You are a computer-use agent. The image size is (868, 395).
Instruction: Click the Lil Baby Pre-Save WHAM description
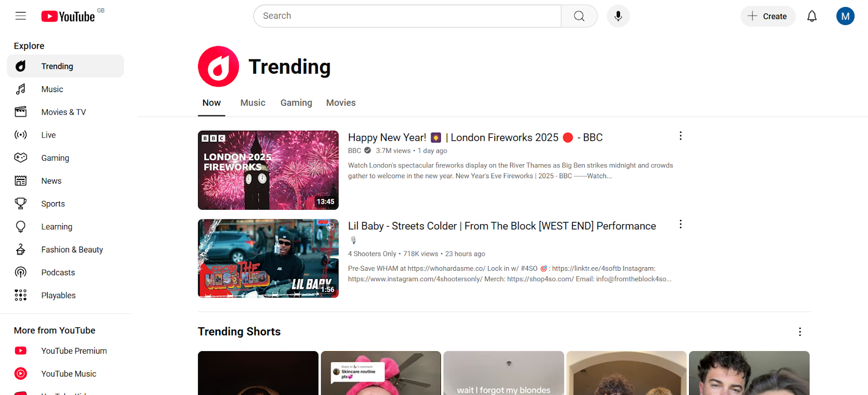coord(510,274)
